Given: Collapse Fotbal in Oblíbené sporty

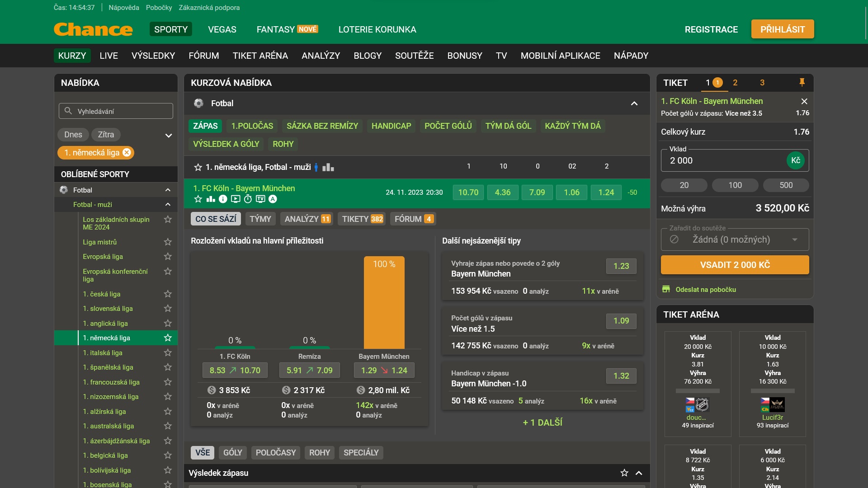Looking at the screenshot, I should click(x=168, y=190).
